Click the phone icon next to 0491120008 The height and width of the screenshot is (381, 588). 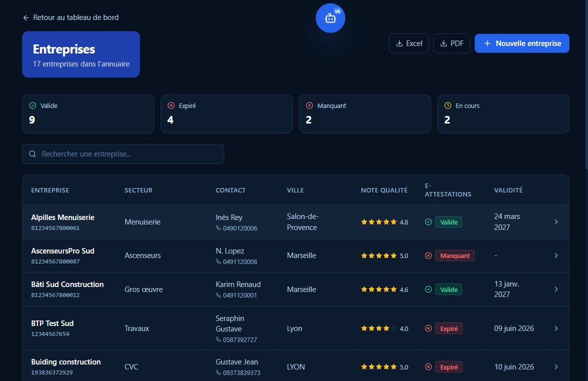pyautogui.click(x=218, y=261)
